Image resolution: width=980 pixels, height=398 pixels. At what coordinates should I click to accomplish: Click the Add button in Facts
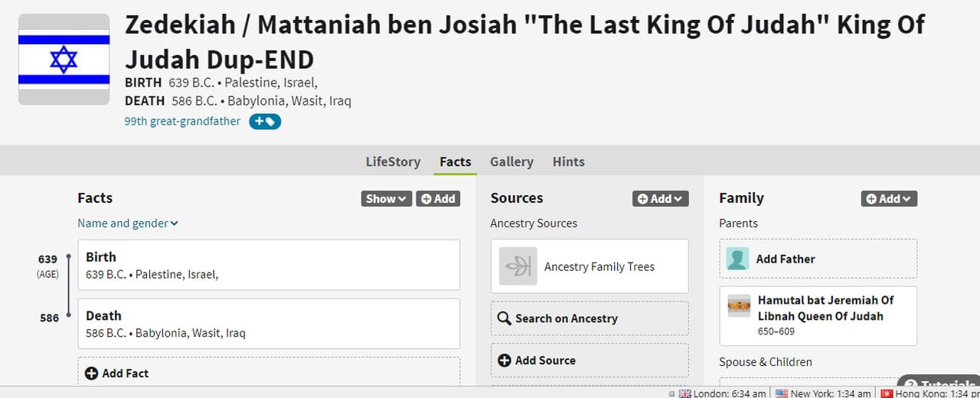438,199
